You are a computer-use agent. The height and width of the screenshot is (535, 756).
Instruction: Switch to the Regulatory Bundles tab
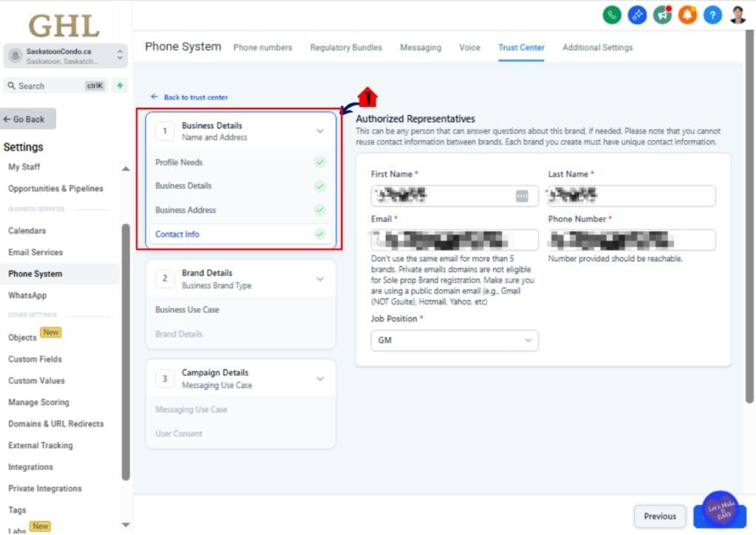coord(346,47)
